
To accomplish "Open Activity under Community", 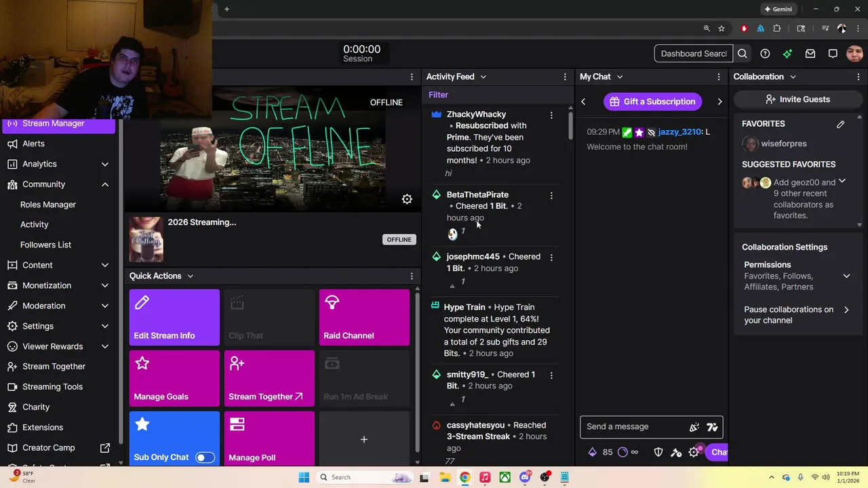I will click(35, 224).
